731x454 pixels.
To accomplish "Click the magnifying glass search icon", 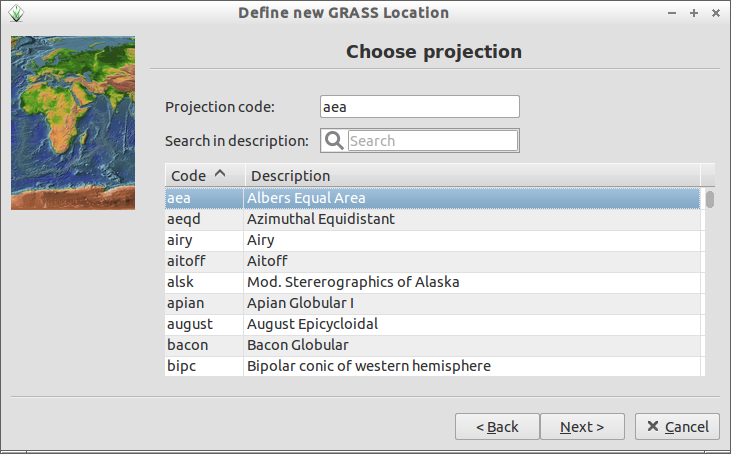I will click(334, 140).
